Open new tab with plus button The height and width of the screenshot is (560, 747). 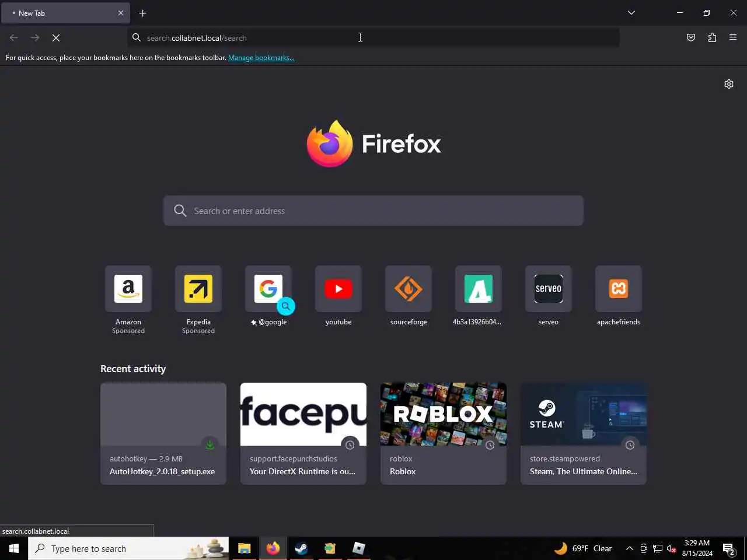(x=143, y=13)
